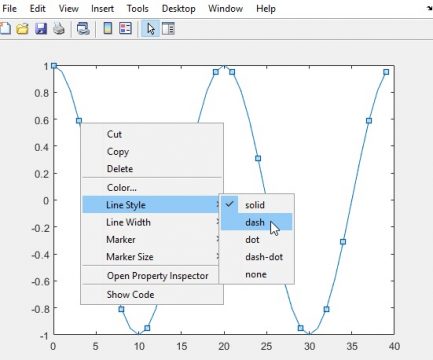
Task: Expand the Line Width submenu
Action: click(x=152, y=222)
